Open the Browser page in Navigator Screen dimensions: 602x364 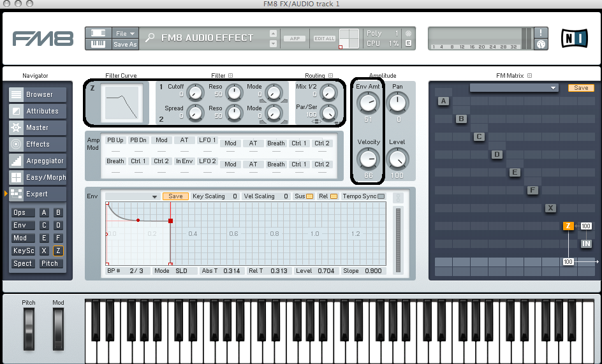(x=38, y=94)
